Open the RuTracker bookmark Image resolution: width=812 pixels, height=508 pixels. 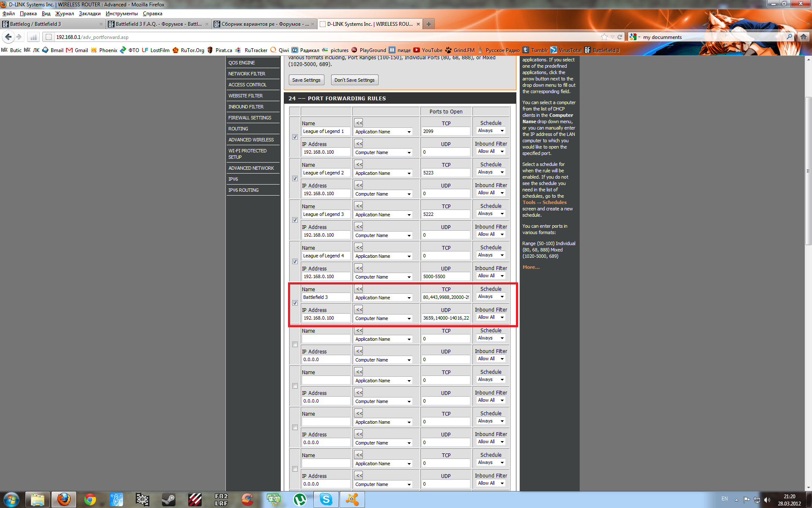pos(251,50)
